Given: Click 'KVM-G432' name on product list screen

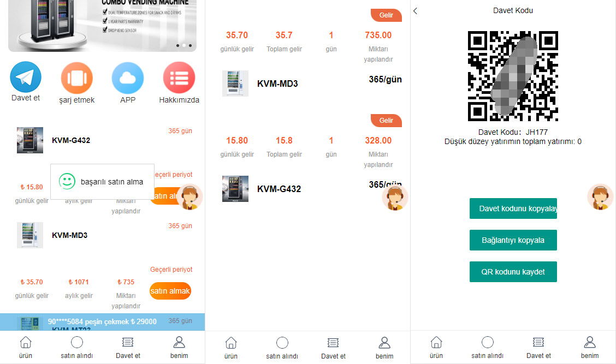Looking at the screenshot, I should [x=71, y=141].
